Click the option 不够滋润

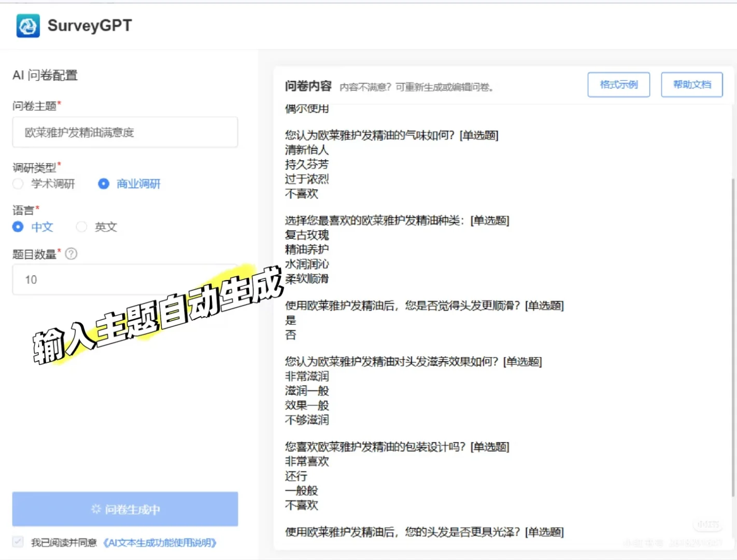(x=307, y=419)
